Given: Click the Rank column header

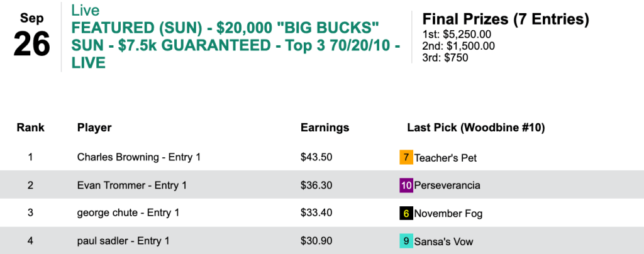Looking at the screenshot, I should click(30, 128).
